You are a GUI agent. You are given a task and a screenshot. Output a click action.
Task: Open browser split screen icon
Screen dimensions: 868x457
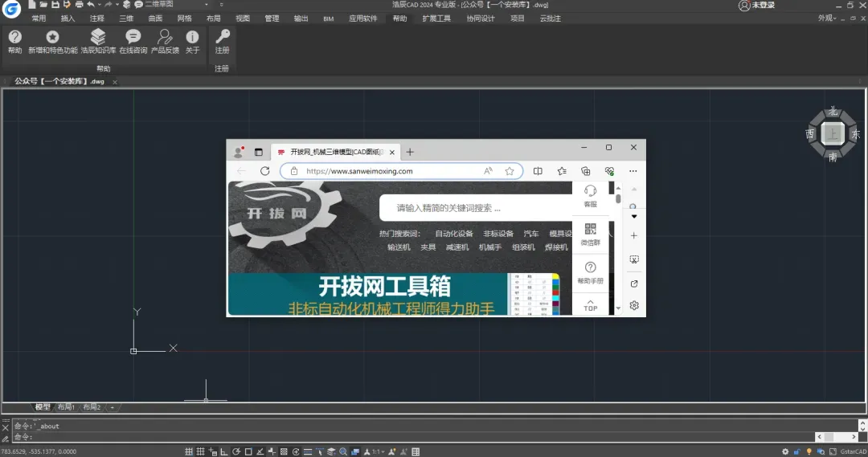[x=538, y=171]
